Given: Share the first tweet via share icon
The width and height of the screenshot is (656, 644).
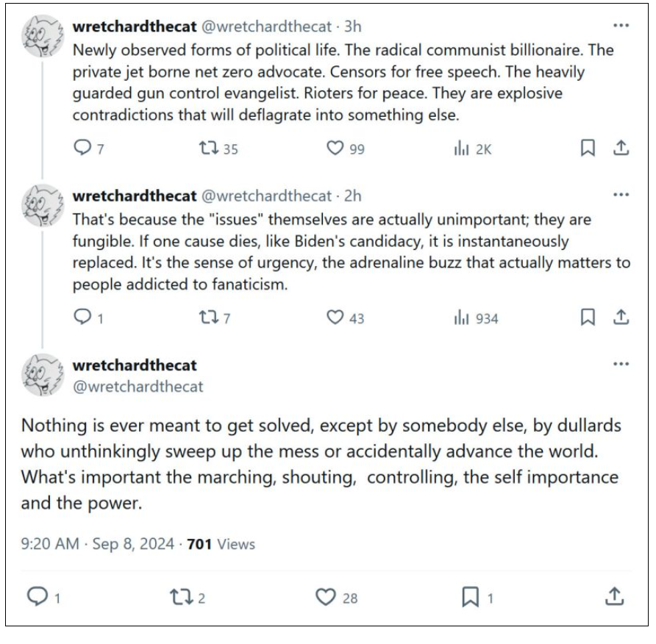Looking at the screenshot, I should [x=621, y=149].
